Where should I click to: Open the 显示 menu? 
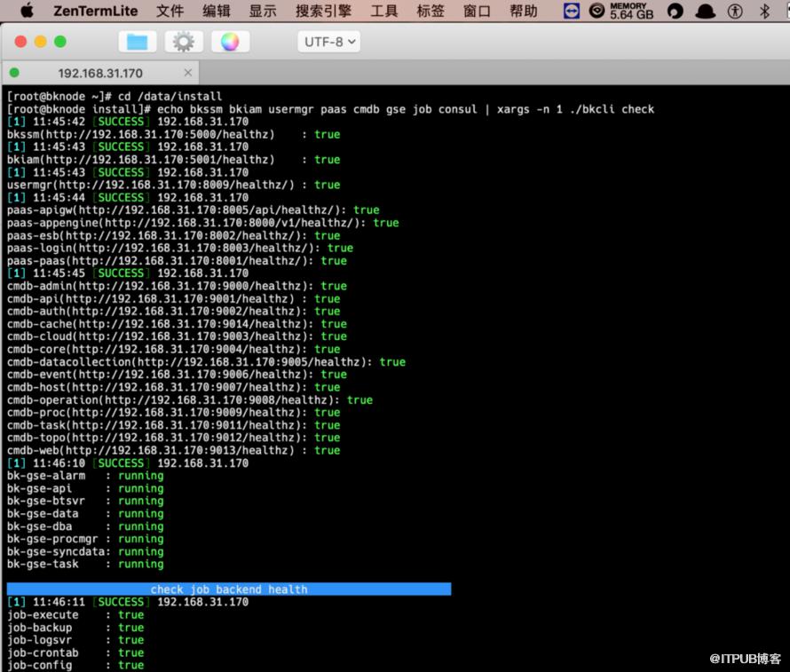pyautogui.click(x=263, y=11)
